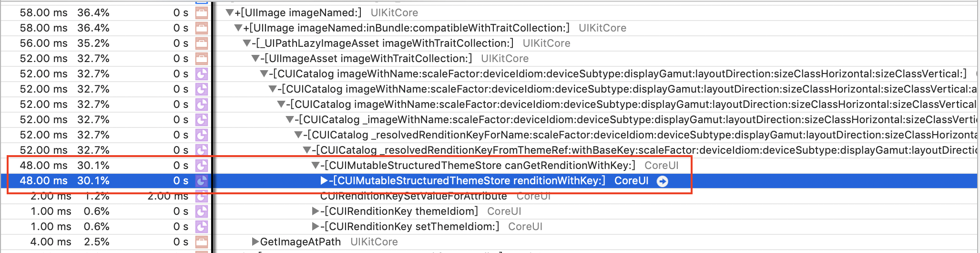Click the library icon in the setThemeIdiom: row
This screenshot has height=253, width=980.
[202, 227]
